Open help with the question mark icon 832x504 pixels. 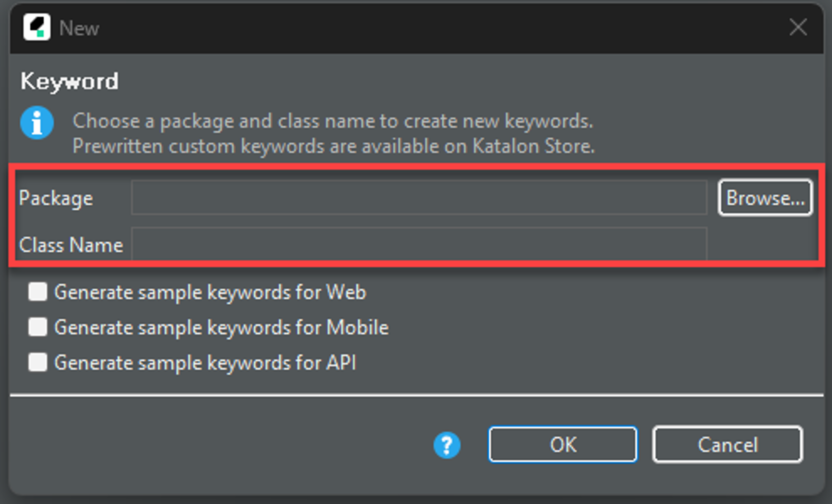[447, 445]
